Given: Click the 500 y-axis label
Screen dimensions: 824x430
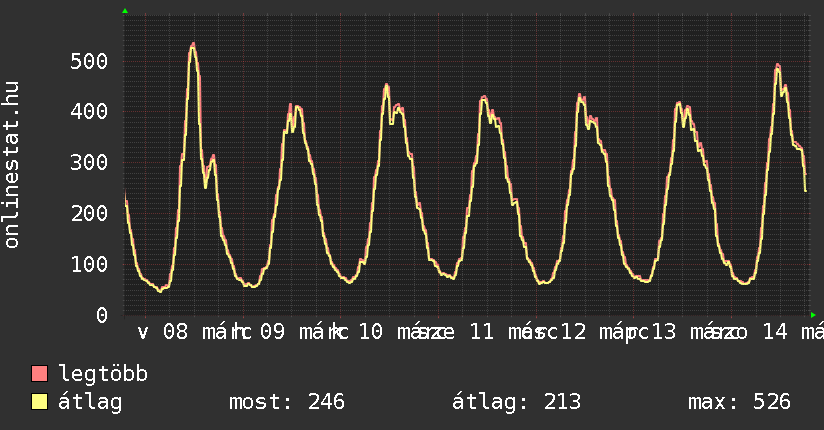Looking at the screenshot, I should click(89, 61).
